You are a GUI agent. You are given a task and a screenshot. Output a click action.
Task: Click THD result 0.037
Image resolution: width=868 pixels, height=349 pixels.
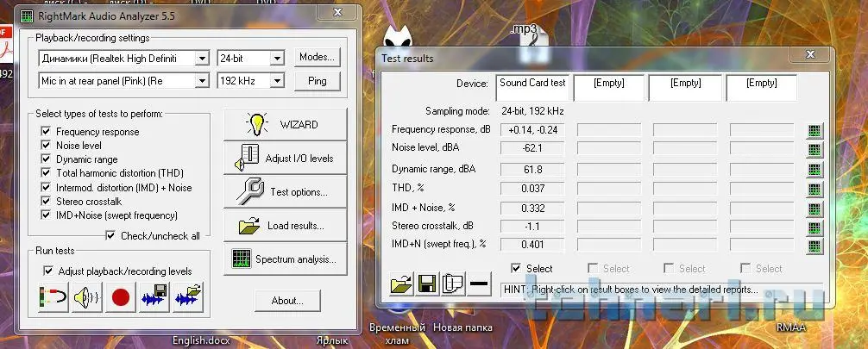click(x=532, y=189)
